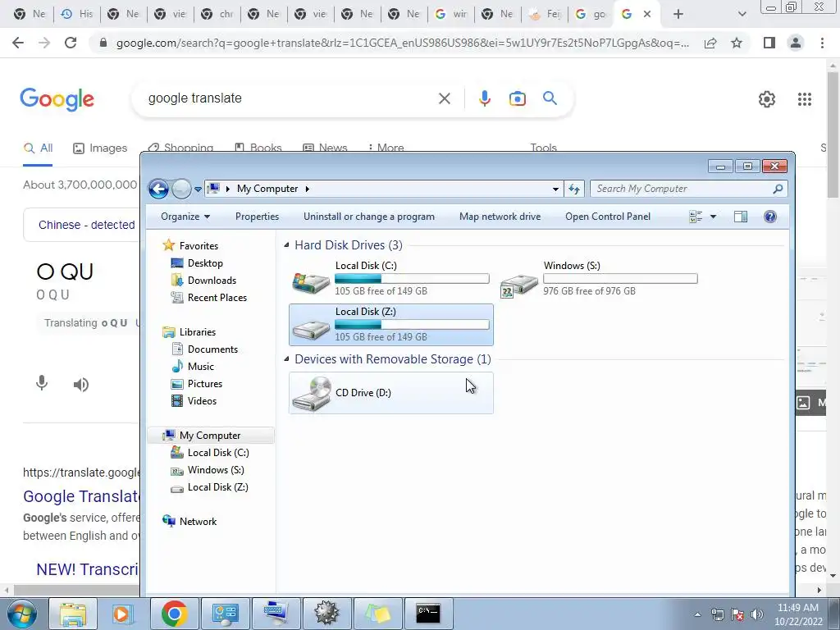Click the volume speaker tray icon
Screen dimensions: 840x630
pos(757,614)
